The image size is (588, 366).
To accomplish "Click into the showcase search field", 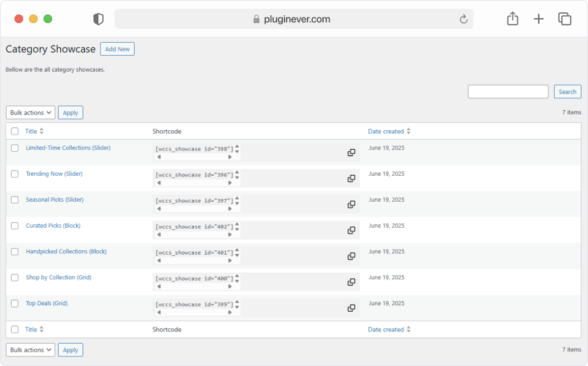I will point(508,91).
